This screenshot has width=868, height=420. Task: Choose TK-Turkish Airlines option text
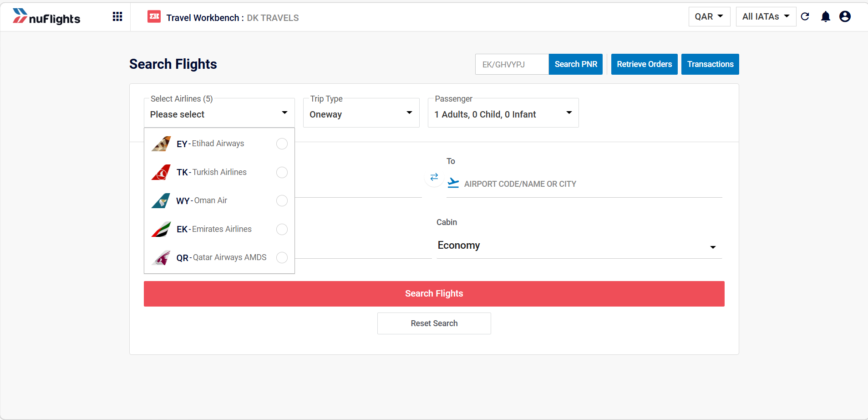tap(212, 172)
